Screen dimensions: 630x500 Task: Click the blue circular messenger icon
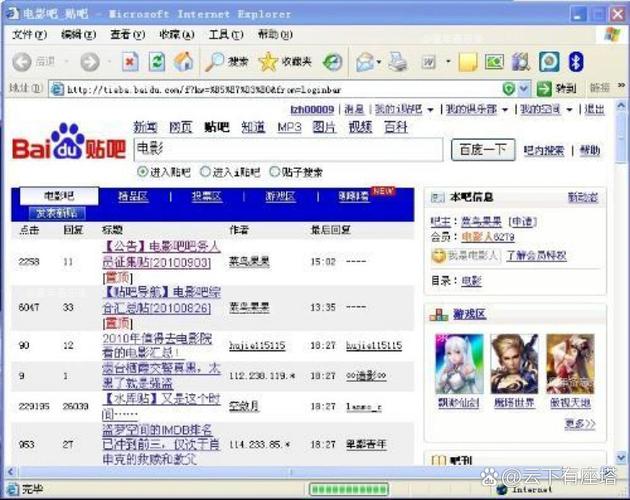click(549, 62)
